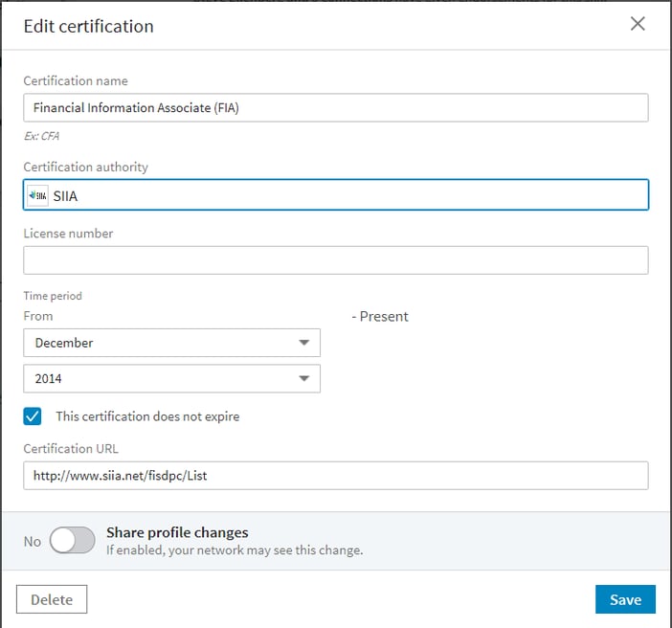Viewport: 672px width, 628px height.
Task: Click the 'Certification name' label
Action: tap(76, 80)
